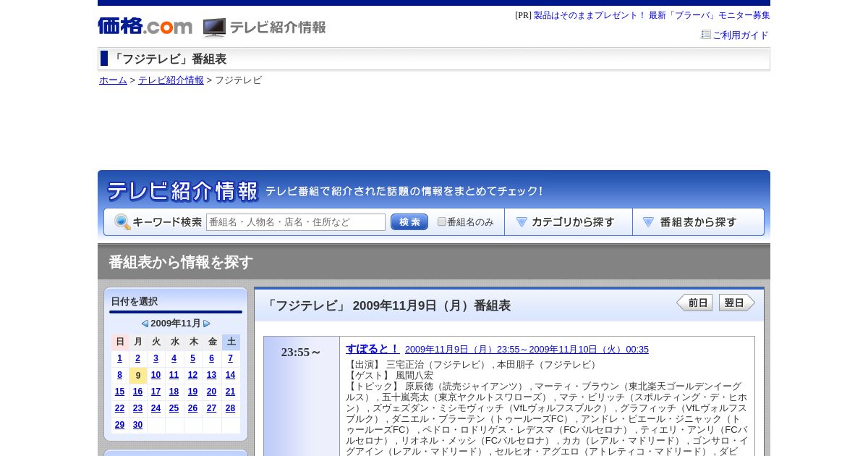
Task: Open テレビ紹介情報 breadcrumb link
Action: (171, 80)
